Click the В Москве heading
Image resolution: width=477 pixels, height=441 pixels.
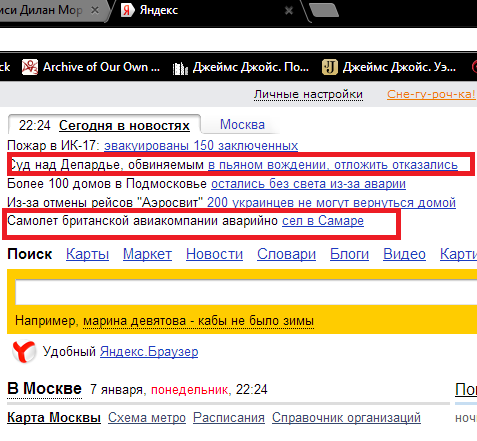tap(44, 389)
